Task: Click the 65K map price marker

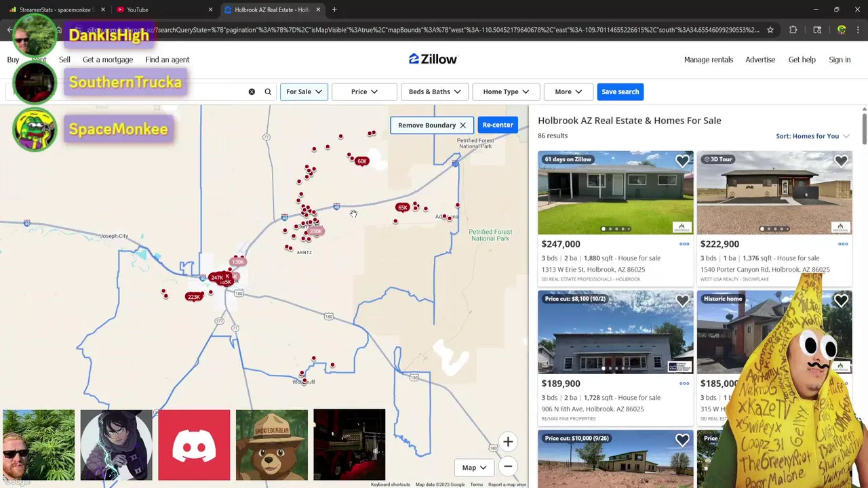Action: pos(402,207)
